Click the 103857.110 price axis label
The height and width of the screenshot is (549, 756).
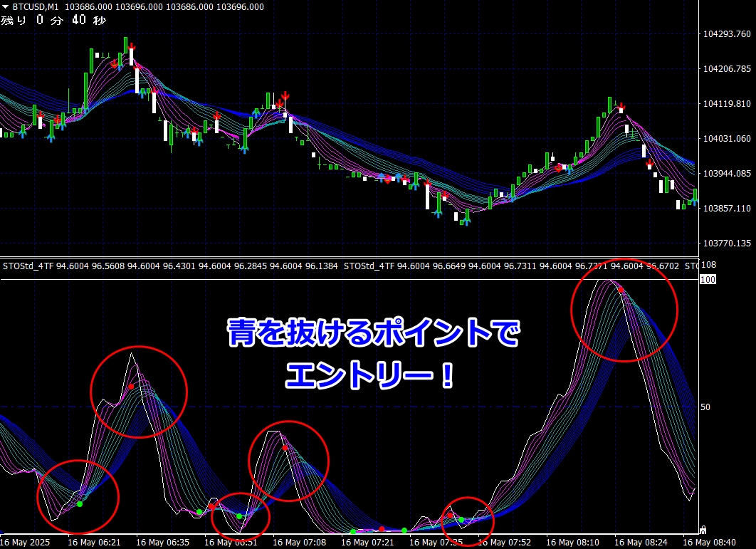pyautogui.click(x=726, y=209)
